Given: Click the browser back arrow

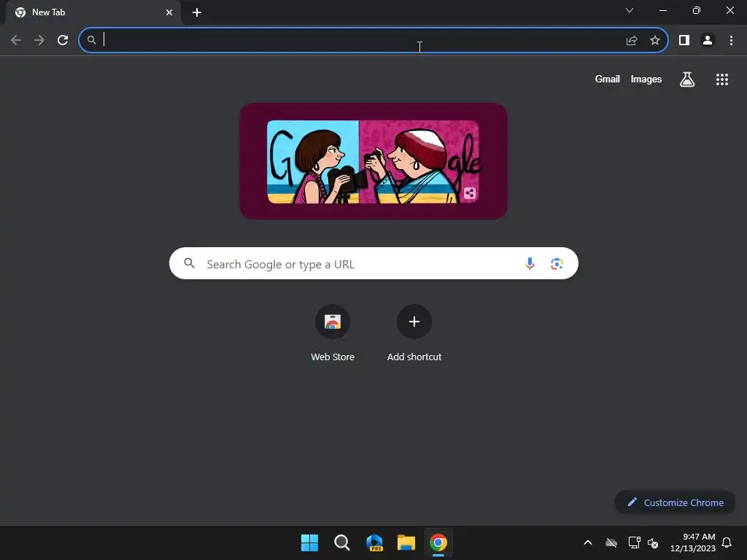Looking at the screenshot, I should coord(16,40).
